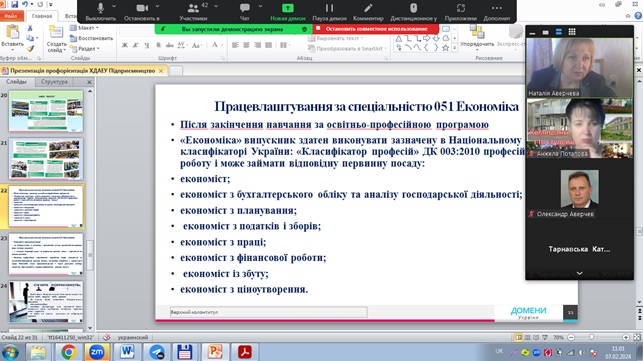Align text right in paragraph group
Image resolution: width=643 pixels, height=361 pixels.
[257, 45]
